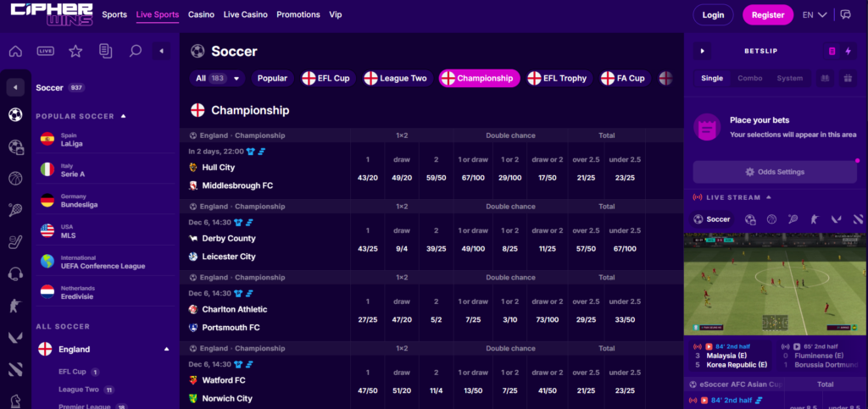This screenshot has height=409, width=868.
Task: Open the All 183 dropdown
Action: 218,79
